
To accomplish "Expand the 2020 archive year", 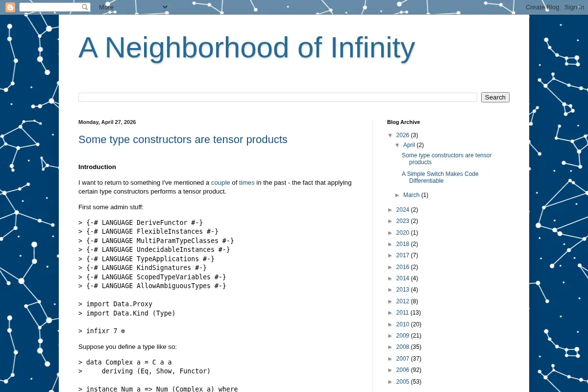I will pos(391,233).
